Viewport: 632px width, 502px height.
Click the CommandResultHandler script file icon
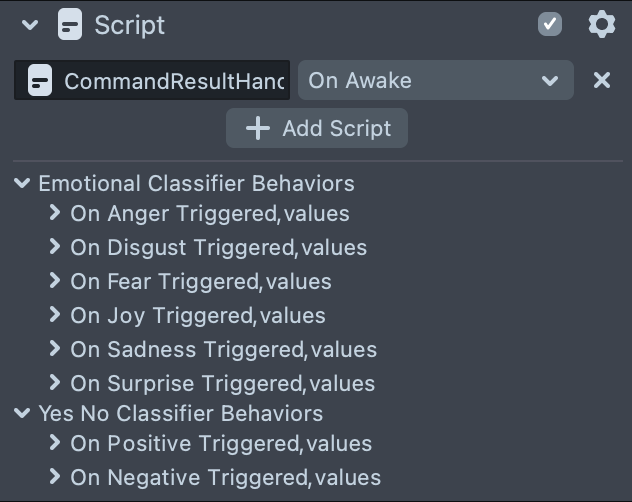click(40, 81)
